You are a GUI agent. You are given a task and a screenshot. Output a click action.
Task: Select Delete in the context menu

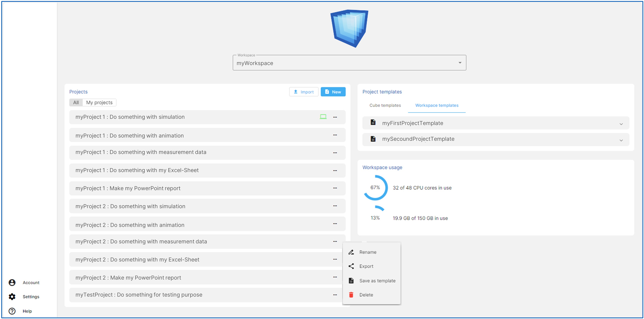[x=366, y=295]
